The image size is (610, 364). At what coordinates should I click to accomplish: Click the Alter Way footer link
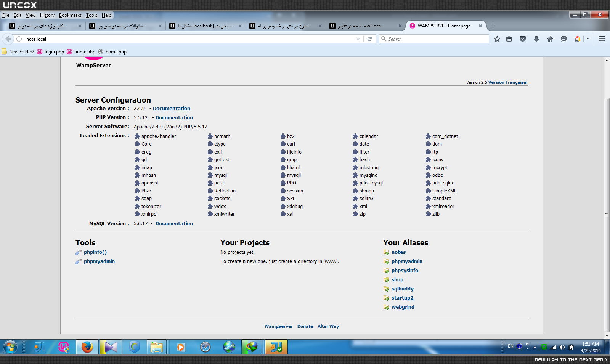click(x=328, y=326)
